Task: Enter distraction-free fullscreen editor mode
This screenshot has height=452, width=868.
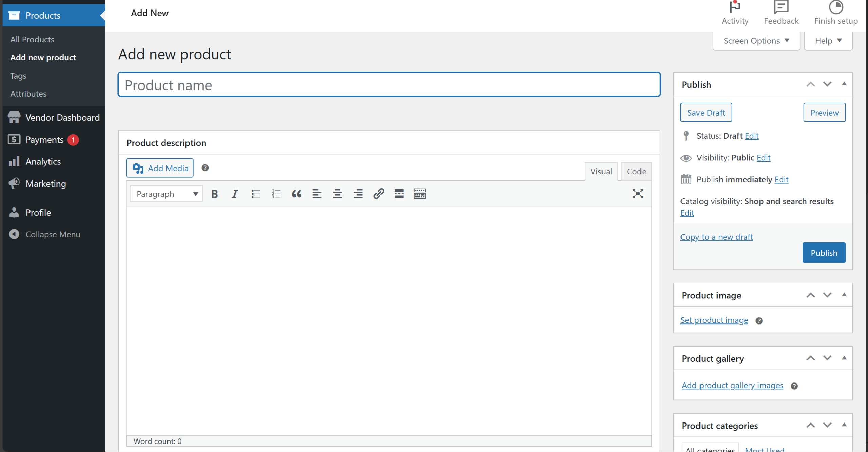Action: coord(638,194)
